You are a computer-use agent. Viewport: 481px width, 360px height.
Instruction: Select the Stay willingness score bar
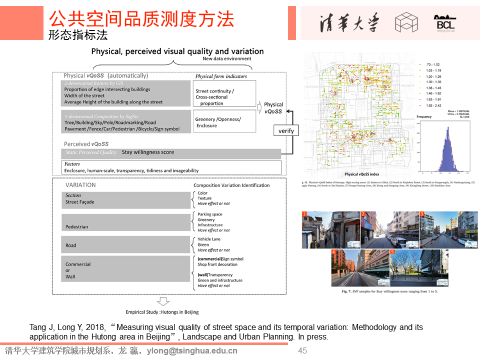click(x=171, y=153)
